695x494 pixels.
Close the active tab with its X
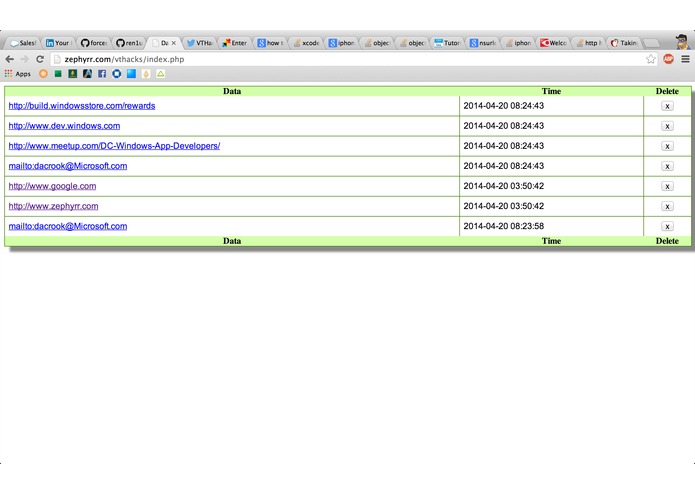coord(174,43)
